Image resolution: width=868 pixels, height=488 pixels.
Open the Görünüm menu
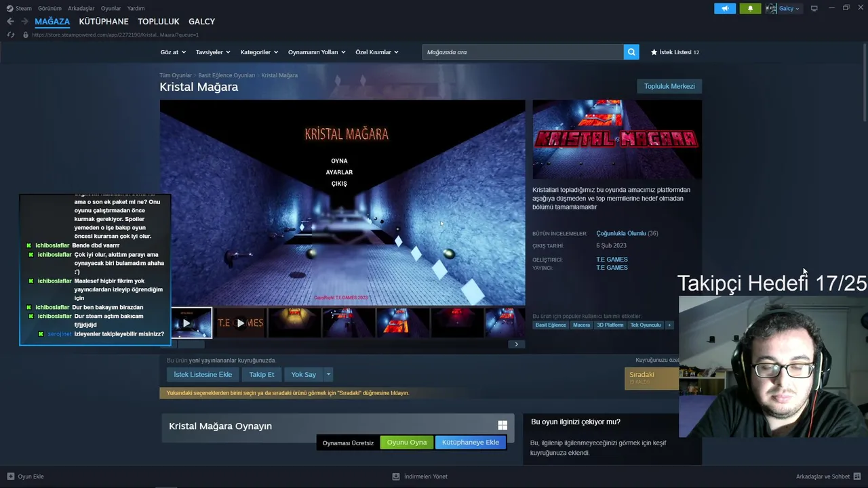50,9
